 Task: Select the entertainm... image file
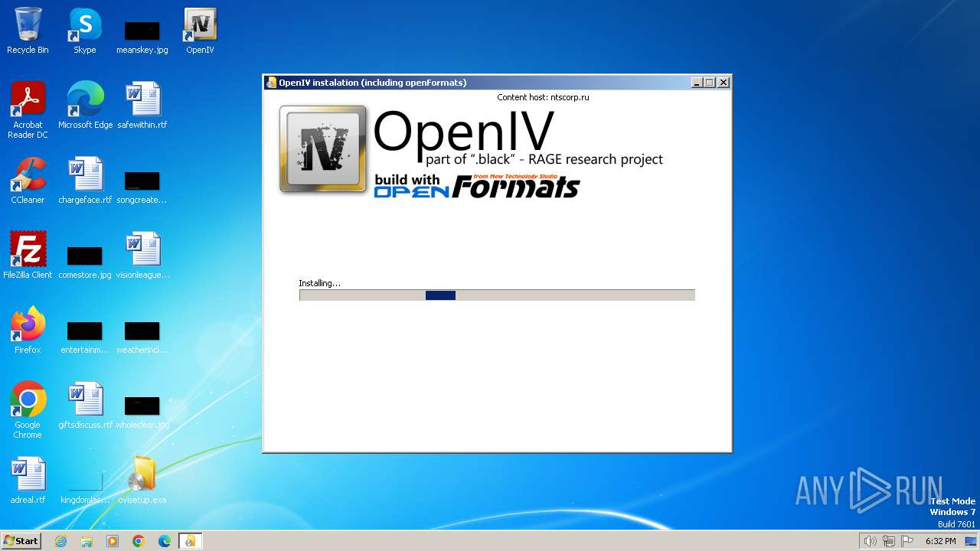point(85,337)
